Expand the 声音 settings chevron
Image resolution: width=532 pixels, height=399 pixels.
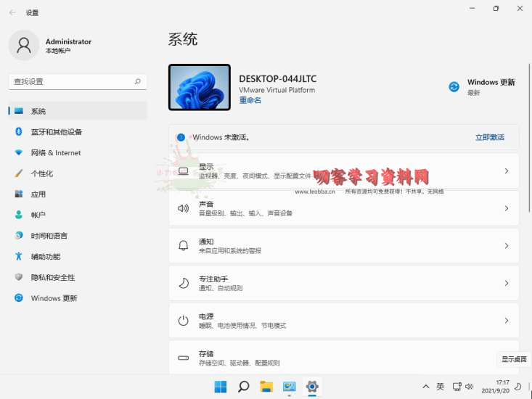pos(506,208)
